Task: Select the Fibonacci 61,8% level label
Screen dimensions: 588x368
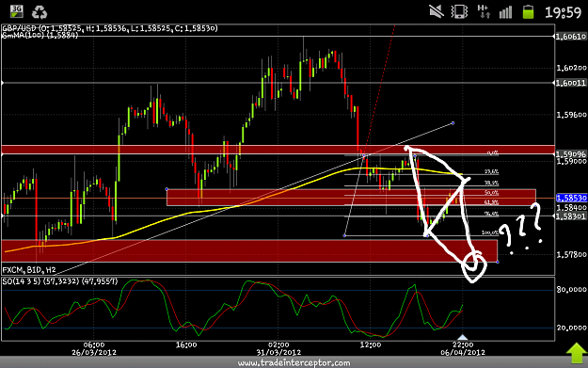Action: (x=491, y=202)
